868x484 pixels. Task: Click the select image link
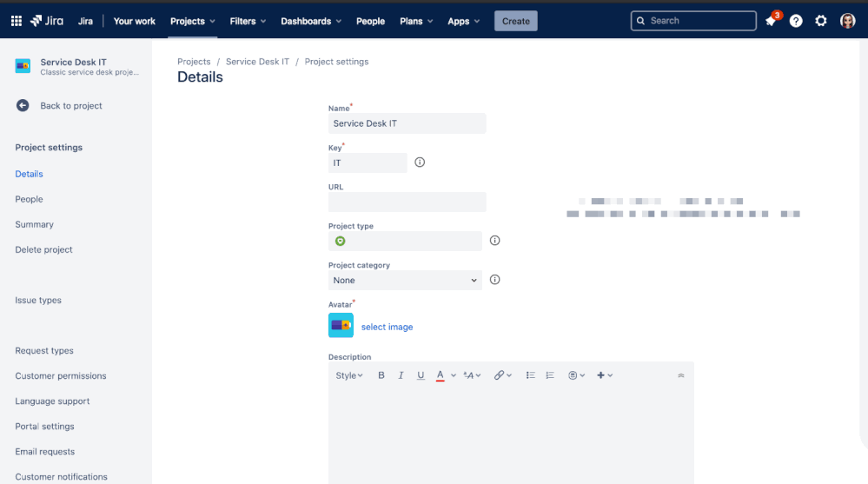tap(387, 327)
